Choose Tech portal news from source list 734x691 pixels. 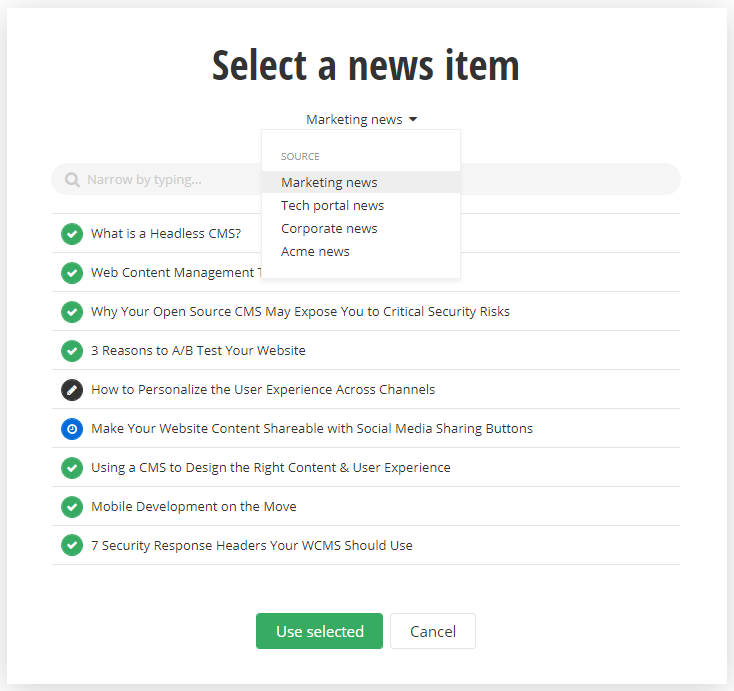click(x=332, y=206)
